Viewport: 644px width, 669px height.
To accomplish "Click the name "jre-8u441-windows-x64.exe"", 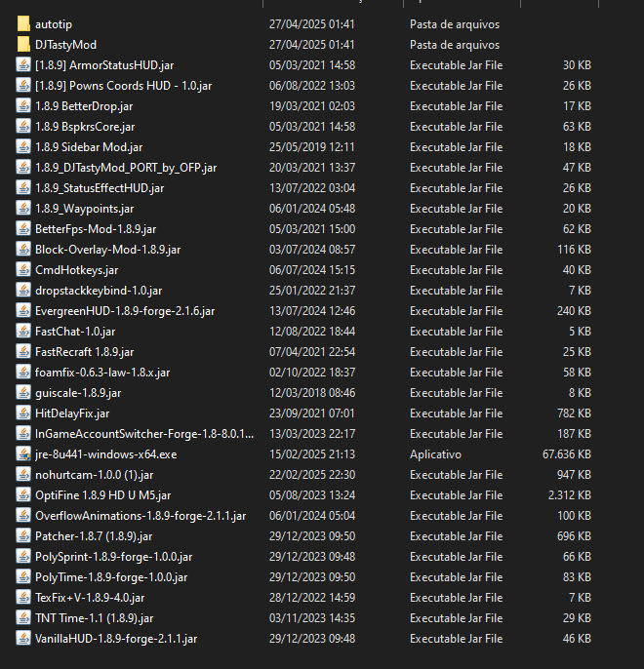I will coord(105,454).
